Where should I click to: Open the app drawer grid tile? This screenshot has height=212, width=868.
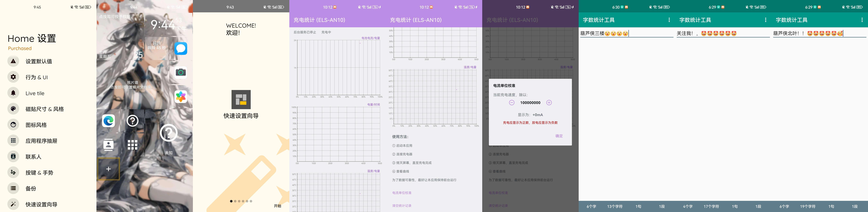pyautogui.click(x=132, y=145)
